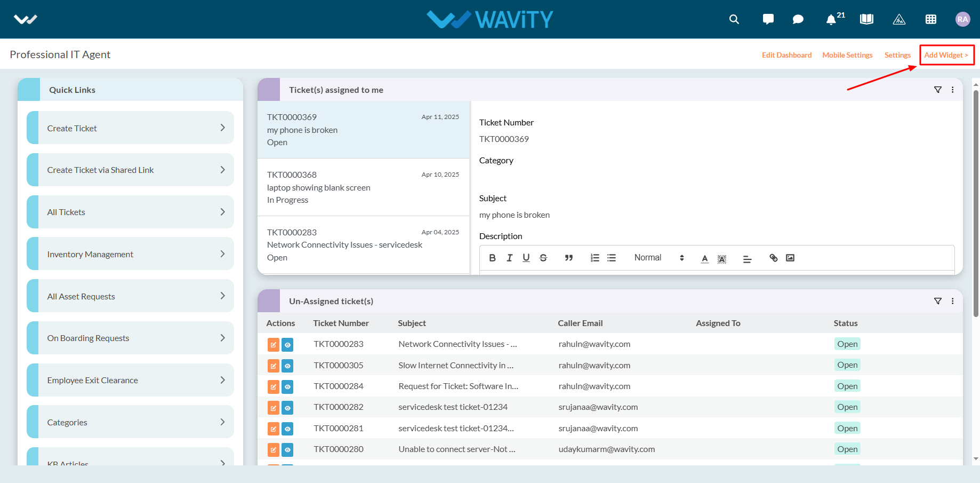This screenshot has height=483, width=980.
Task: Open the search icon in header
Action: [734, 19]
